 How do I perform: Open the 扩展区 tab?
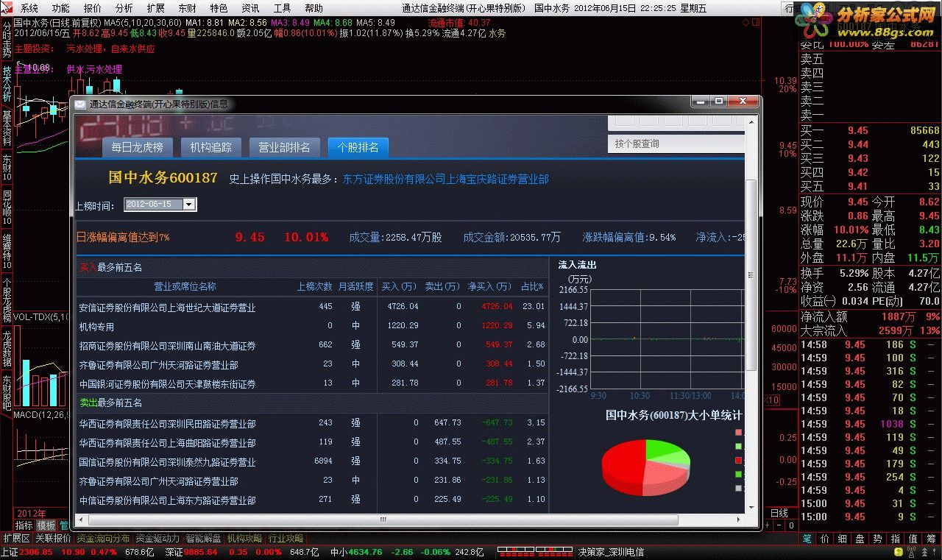16,539
